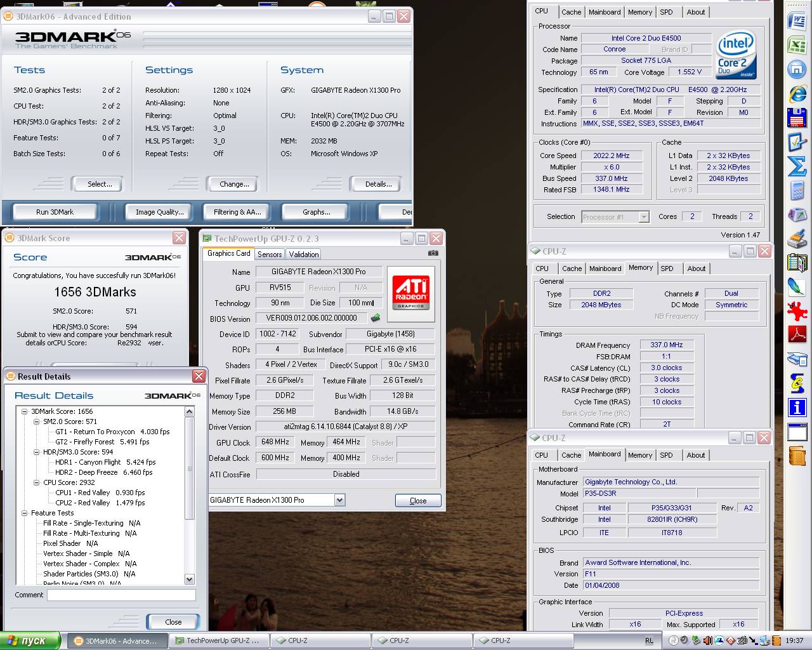Click the blue information 'i' launcher icon
This screenshot has height=650, width=812.
[x=797, y=407]
